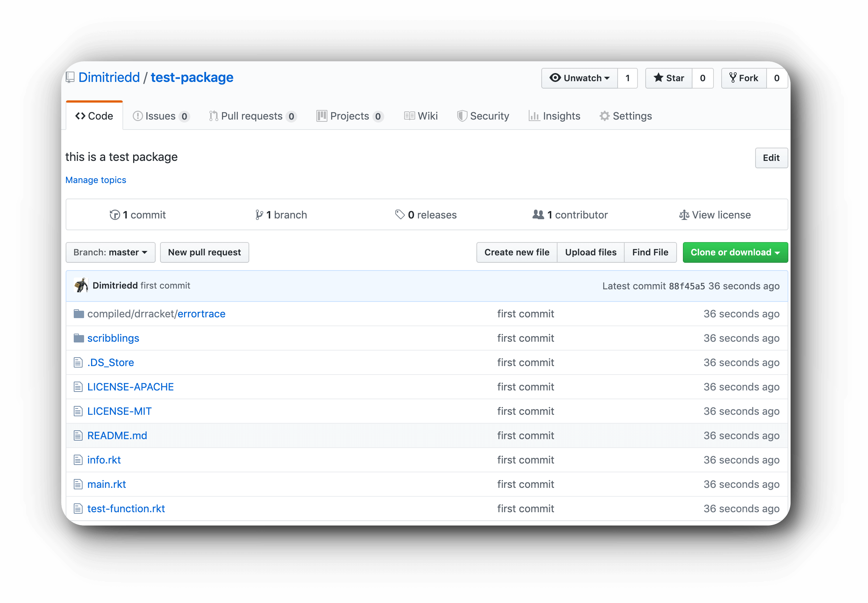The height and width of the screenshot is (603, 868).
Task: Open the test-function.rkt file
Action: click(x=126, y=509)
